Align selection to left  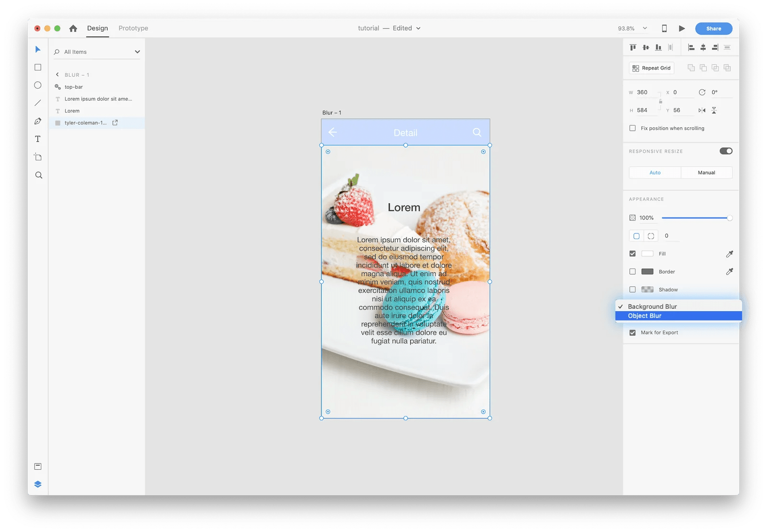pyautogui.click(x=691, y=47)
